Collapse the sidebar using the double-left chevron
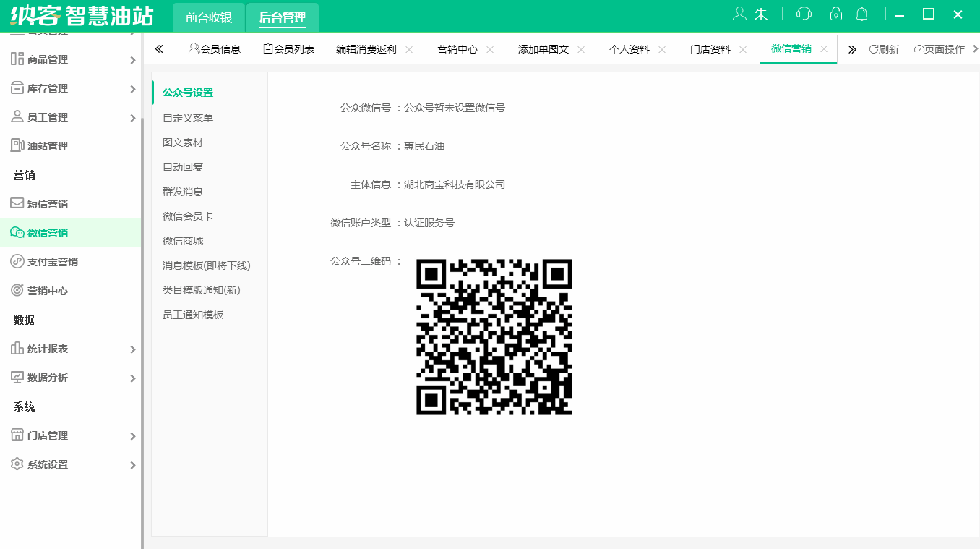Image resolution: width=980 pixels, height=549 pixels. (159, 48)
